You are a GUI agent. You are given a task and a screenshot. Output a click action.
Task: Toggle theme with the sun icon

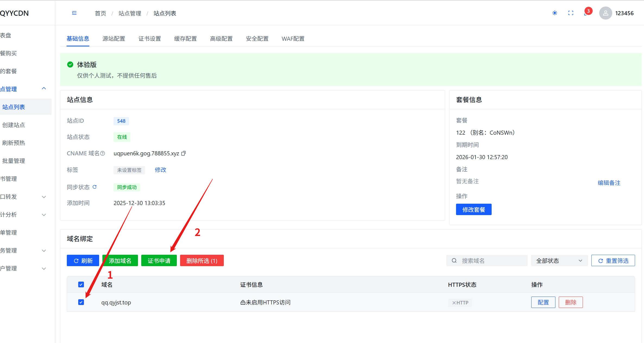coord(555,13)
